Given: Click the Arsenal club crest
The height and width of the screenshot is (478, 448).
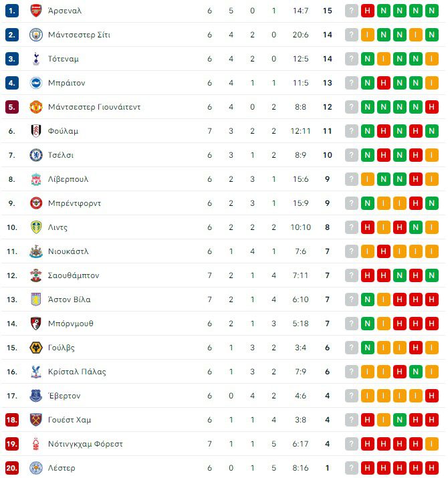Looking at the screenshot, I should tap(35, 11).
